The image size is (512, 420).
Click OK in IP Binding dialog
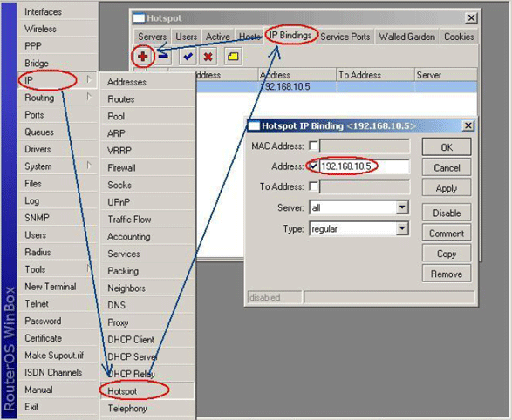[447, 147]
